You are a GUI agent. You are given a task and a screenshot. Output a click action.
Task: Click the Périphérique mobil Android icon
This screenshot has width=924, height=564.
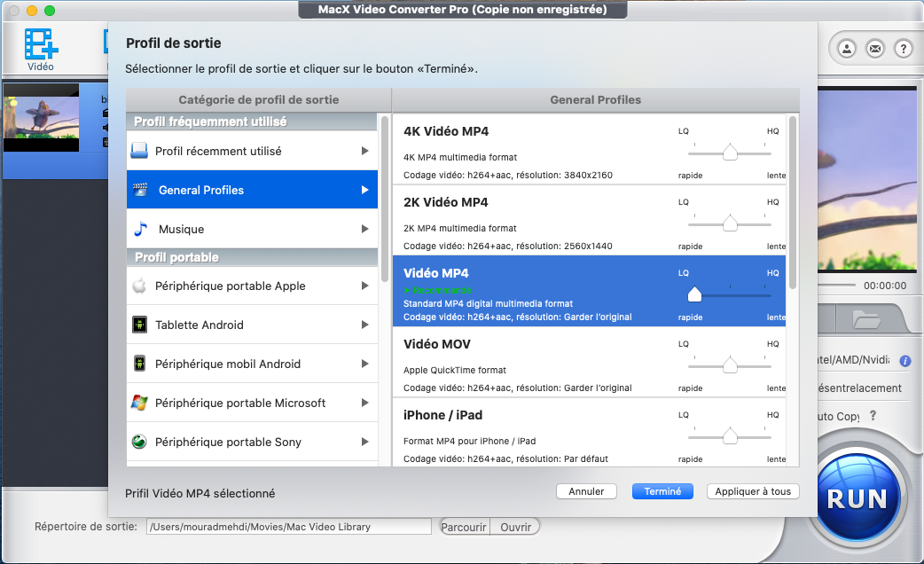(x=139, y=364)
